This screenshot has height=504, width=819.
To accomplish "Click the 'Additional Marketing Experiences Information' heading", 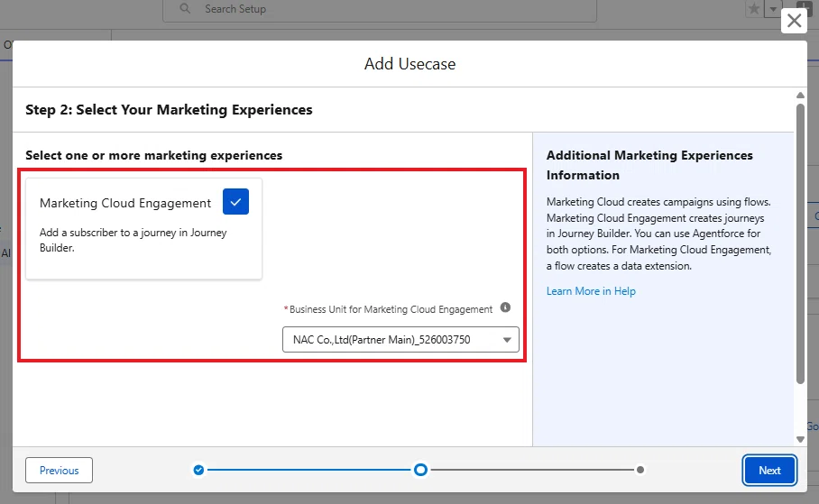I will coord(649,165).
